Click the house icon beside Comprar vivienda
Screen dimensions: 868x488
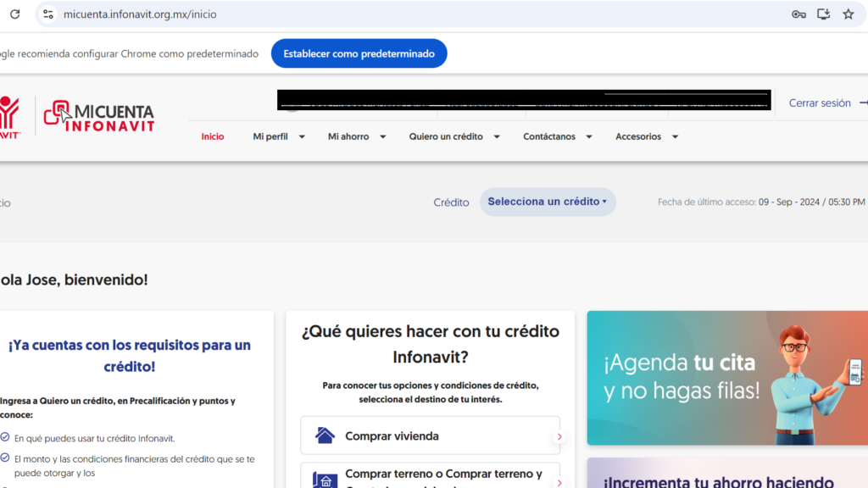coord(325,436)
